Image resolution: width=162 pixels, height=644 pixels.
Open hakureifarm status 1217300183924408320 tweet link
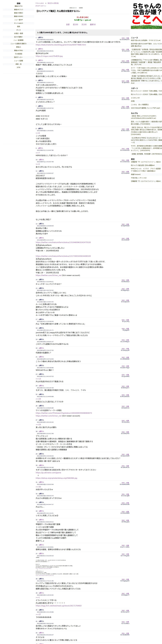pyautogui.click(x=63, y=256)
